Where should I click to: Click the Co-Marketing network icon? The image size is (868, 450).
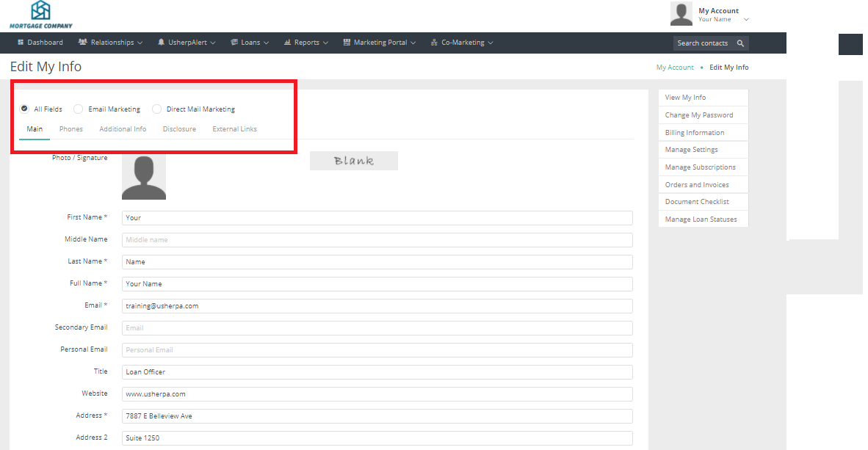coord(434,43)
